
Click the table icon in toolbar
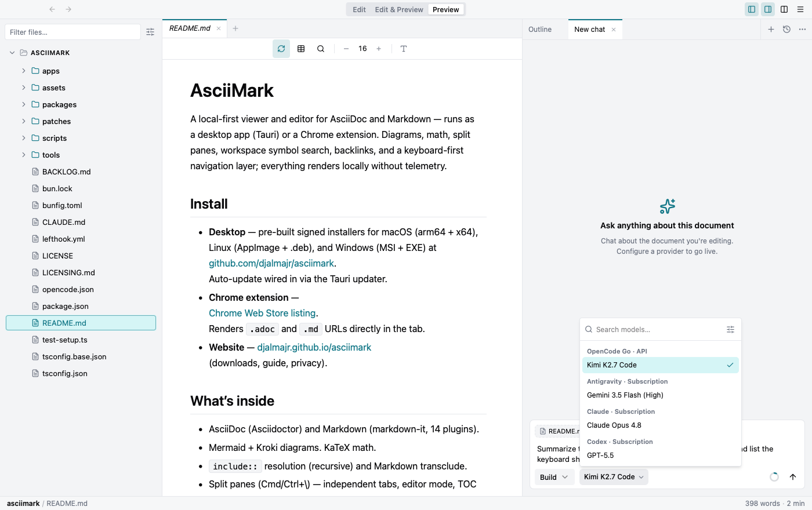click(x=301, y=49)
